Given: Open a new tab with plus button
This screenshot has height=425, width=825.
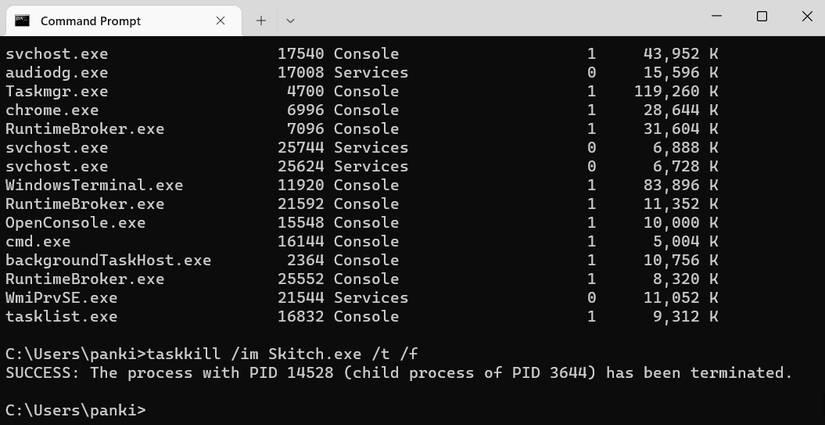Looking at the screenshot, I should click(261, 20).
